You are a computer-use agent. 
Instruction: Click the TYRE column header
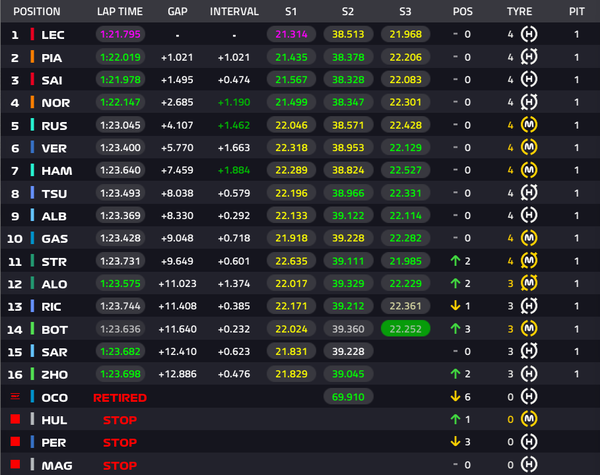point(519,11)
